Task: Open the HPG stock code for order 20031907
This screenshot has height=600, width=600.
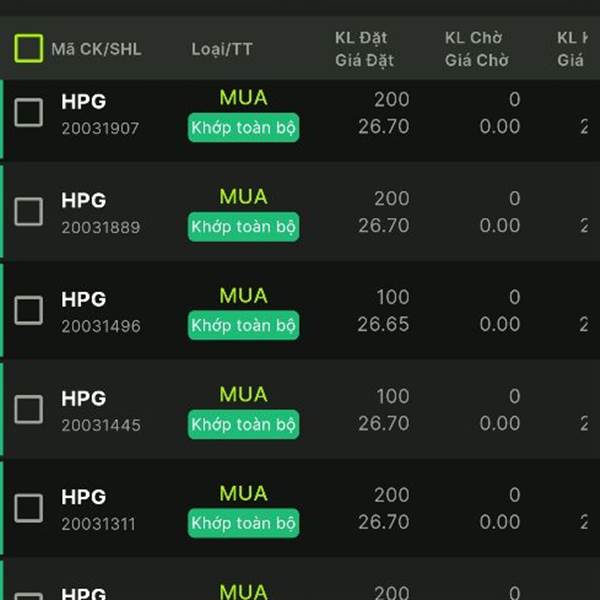Action: 83,102
